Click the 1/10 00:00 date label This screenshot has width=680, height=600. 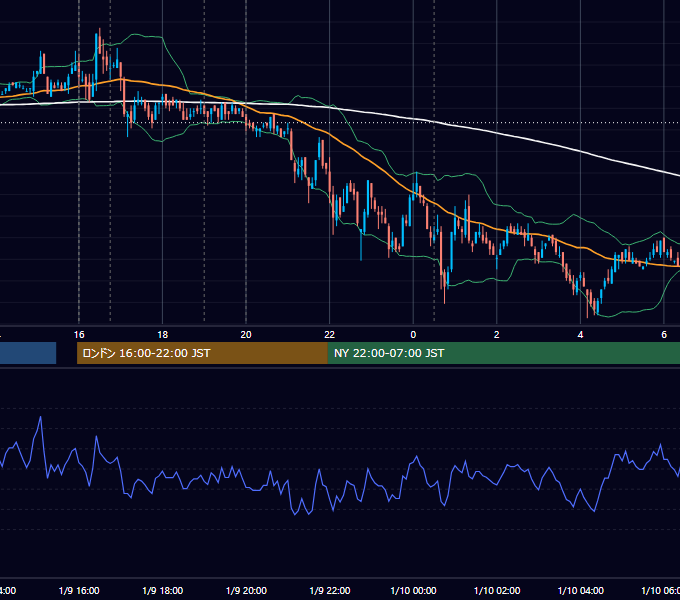pyautogui.click(x=413, y=590)
